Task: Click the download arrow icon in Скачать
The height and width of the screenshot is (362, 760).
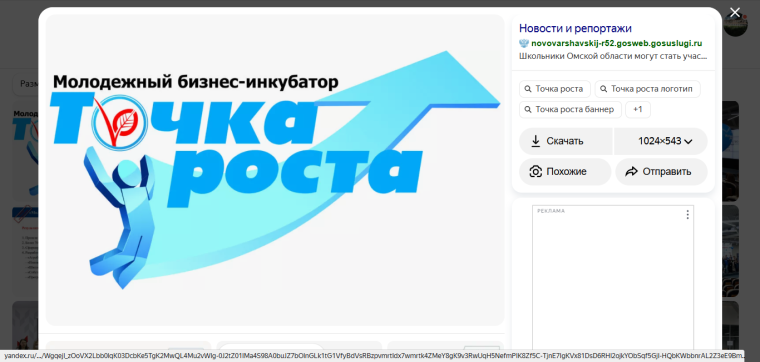Action: click(x=536, y=141)
